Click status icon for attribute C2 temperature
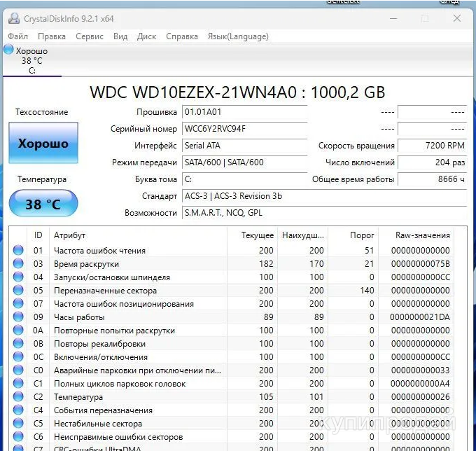Screen dimensions: 476x451 pyautogui.click(x=18, y=397)
